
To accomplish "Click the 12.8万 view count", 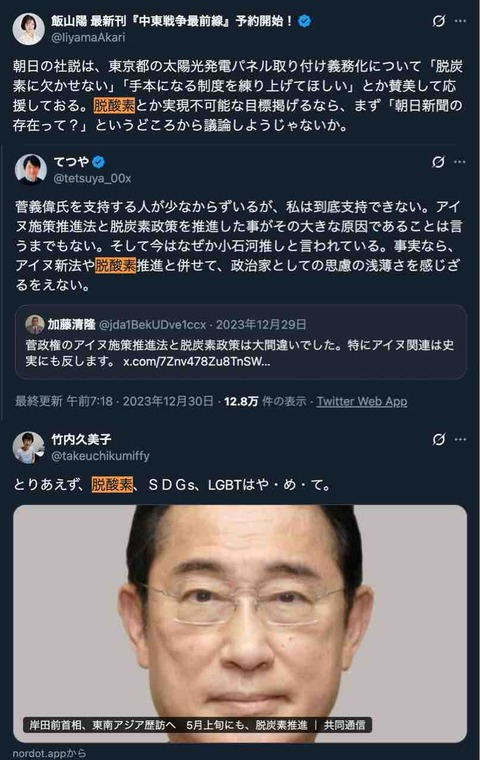I will tap(241, 401).
